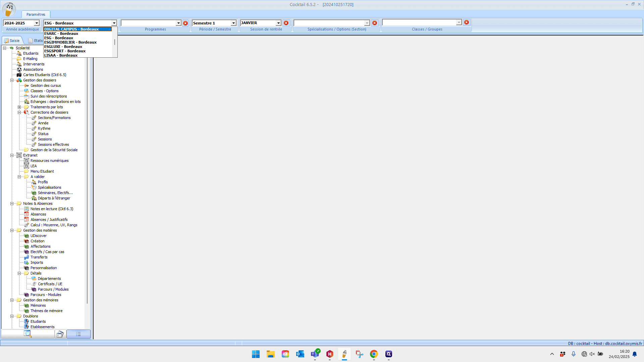Screen dimensions: 644x362
Task: Open the Paramètres ribbon tab
Action: tap(36, 14)
